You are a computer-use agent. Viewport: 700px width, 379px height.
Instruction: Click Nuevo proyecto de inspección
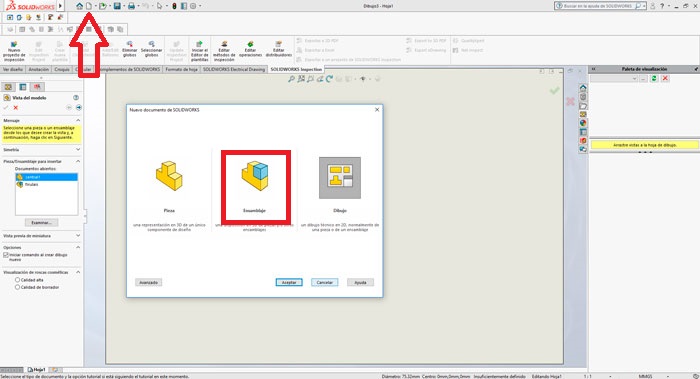coord(14,51)
